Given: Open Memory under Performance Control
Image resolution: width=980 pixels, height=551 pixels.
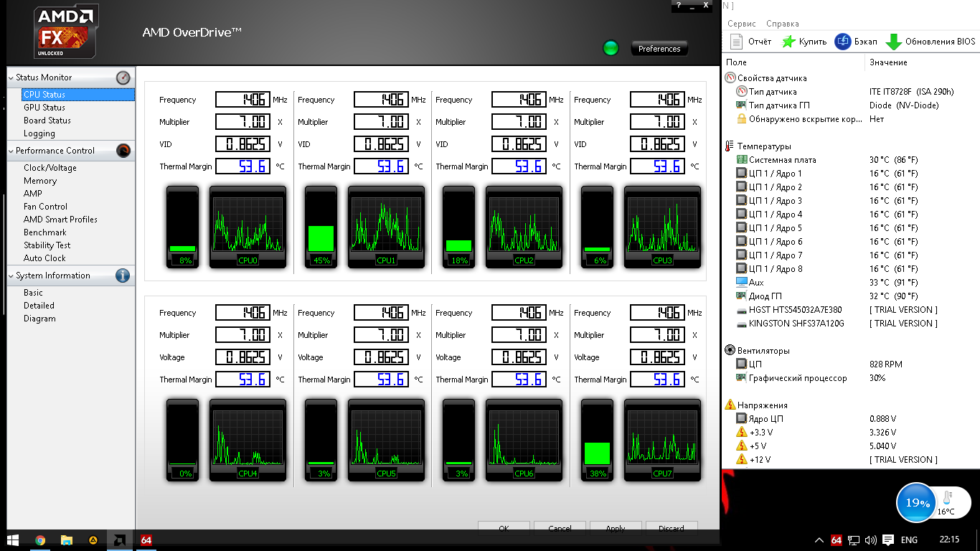Looking at the screenshot, I should click(x=40, y=181).
